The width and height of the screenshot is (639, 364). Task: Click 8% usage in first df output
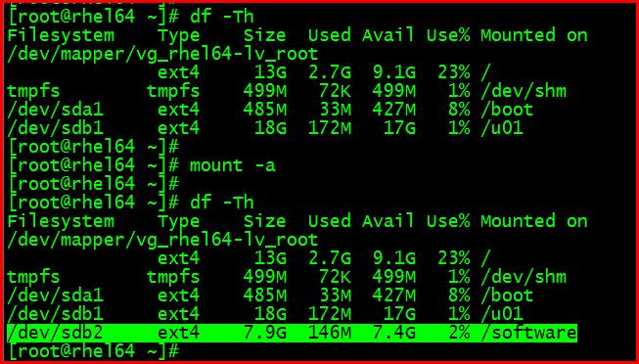pos(459,110)
